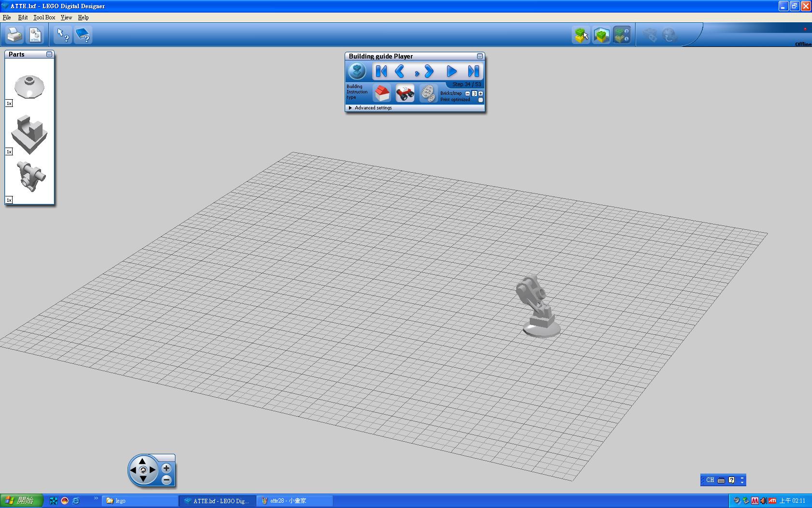Select house building instruction type
This screenshot has width=812, height=508.
coord(382,93)
